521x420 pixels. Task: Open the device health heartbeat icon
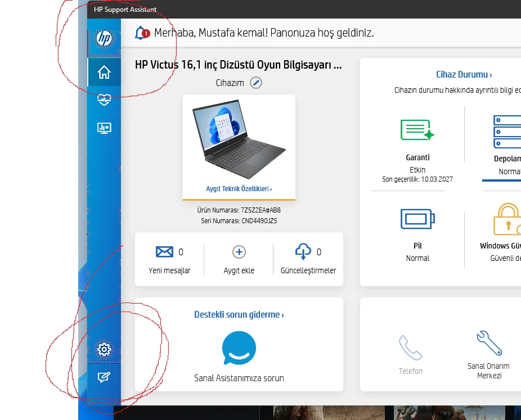[x=104, y=100]
